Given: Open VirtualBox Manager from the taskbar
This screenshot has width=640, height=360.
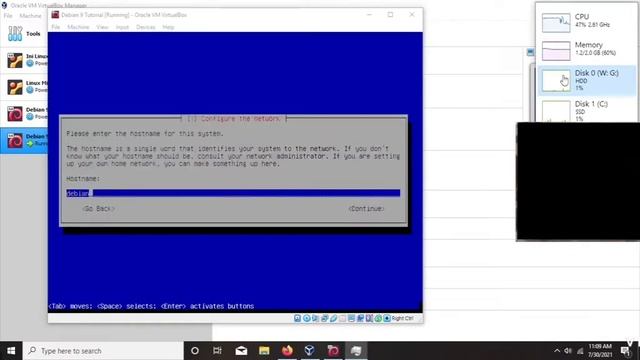Looking at the screenshot, I should [310, 351].
